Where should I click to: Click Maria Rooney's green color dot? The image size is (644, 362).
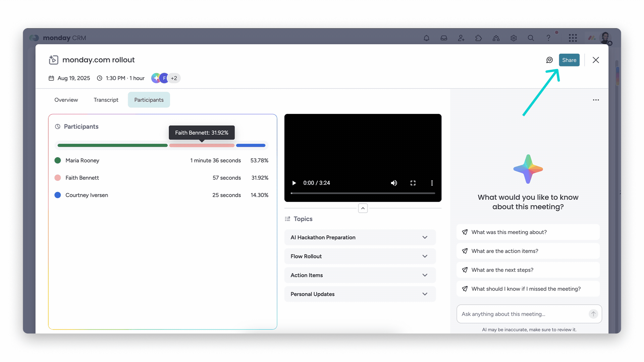[58, 161]
